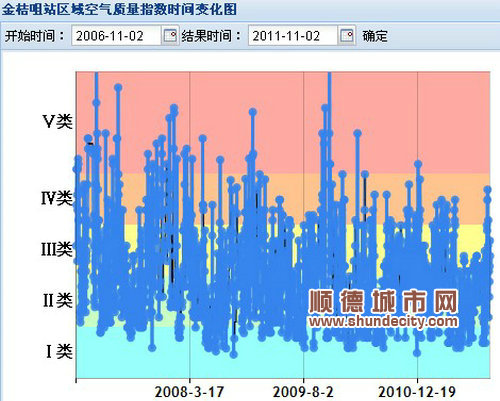Open the start time calendar picker icon
The width and height of the screenshot is (500, 401).
[170, 36]
